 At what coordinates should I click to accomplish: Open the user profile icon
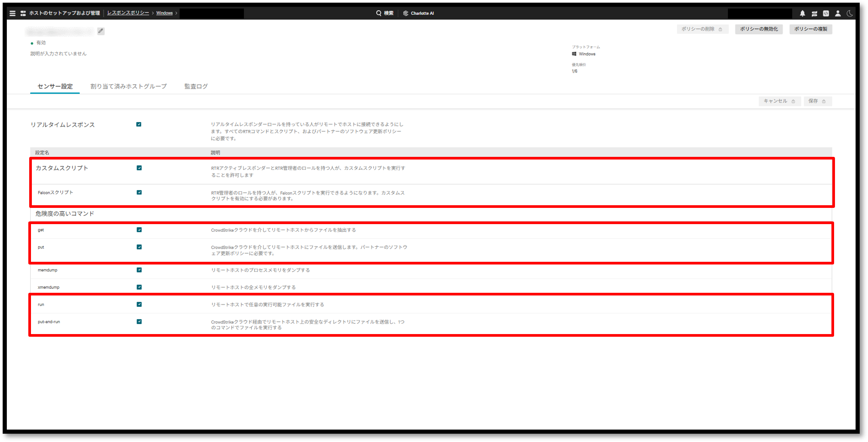[838, 14]
